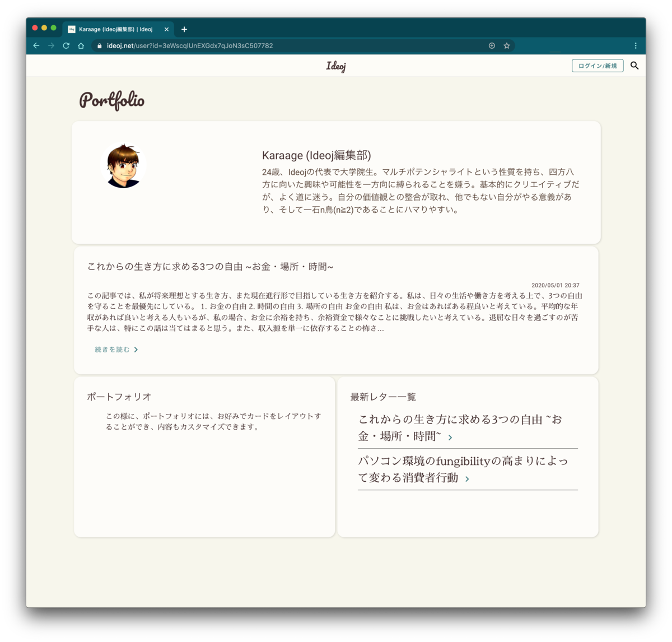672x642 pixels.
Task: Open a new browser tab with the plus
Action: click(184, 29)
